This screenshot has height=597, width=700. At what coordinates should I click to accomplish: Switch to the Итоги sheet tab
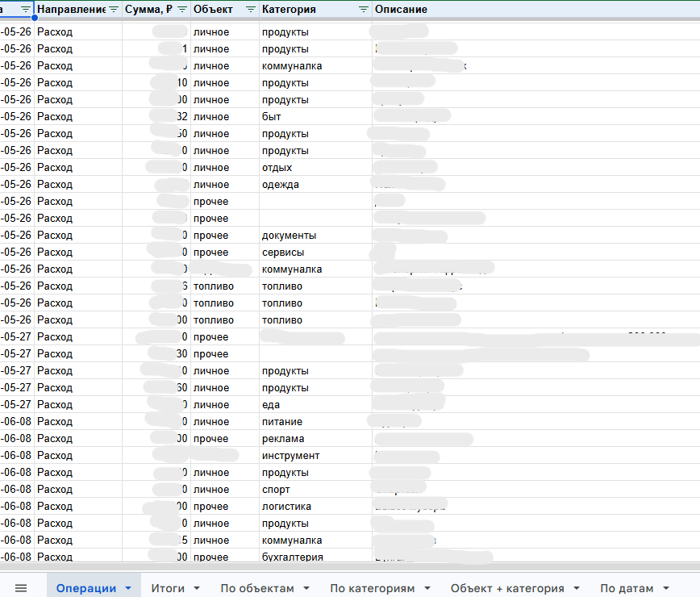pos(168,588)
